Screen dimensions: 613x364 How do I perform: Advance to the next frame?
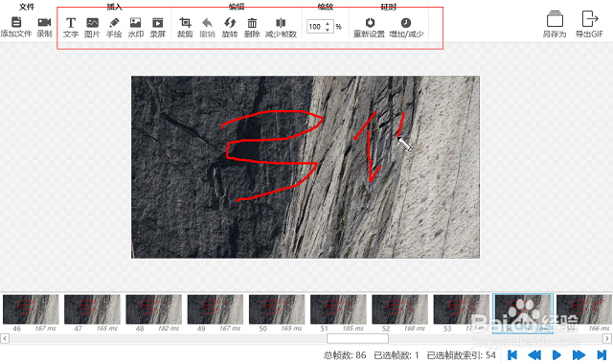tap(579, 355)
